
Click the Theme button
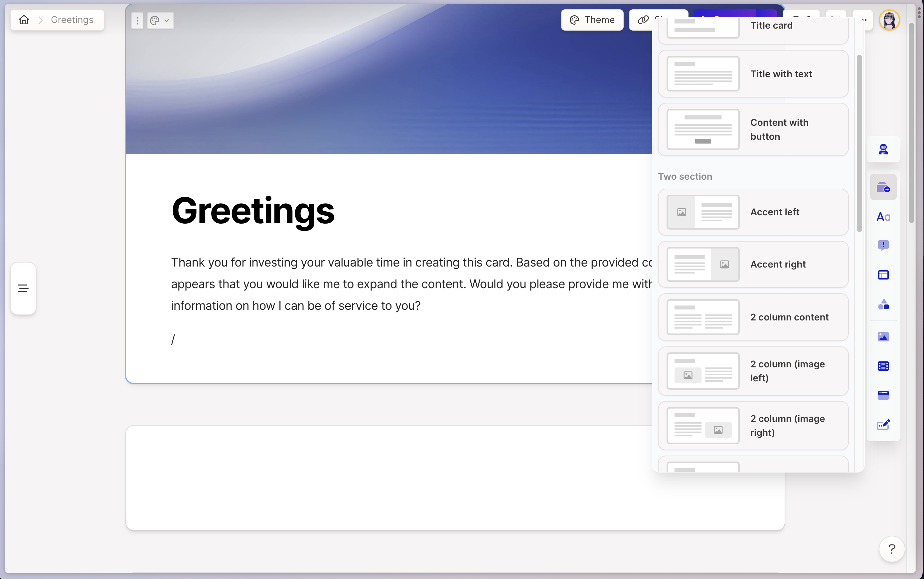click(592, 20)
